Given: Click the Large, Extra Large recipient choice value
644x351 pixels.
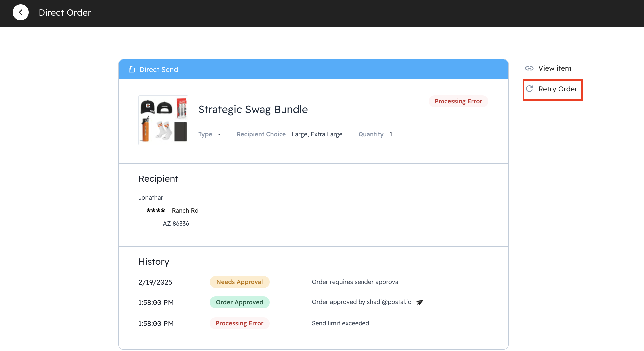Looking at the screenshot, I should (x=317, y=134).
